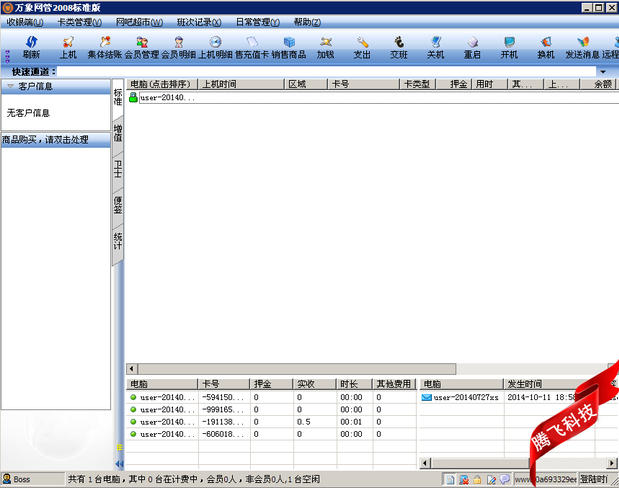Click the document icon in status bar

click(x=450, y=479)
